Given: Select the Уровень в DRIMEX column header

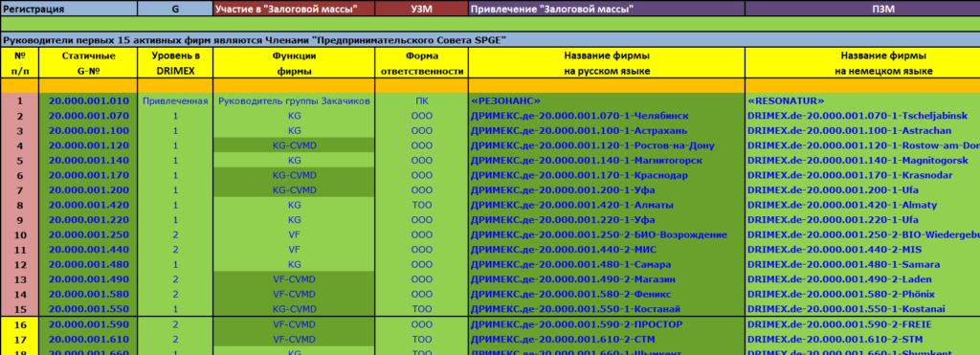Looking at the screenshot, I should click(175, 64).
